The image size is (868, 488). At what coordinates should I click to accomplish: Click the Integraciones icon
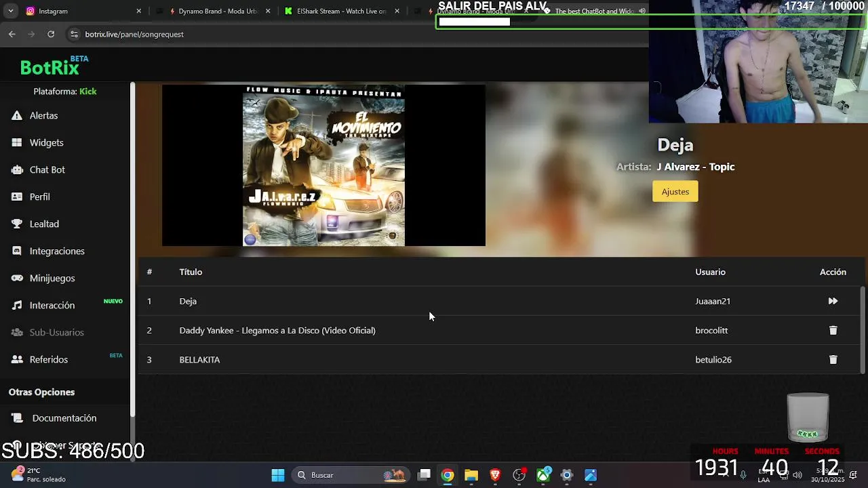[17, 251]
